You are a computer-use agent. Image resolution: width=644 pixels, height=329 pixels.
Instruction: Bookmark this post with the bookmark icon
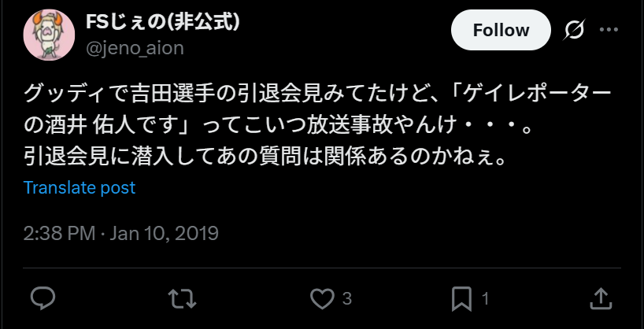[461, 298]
